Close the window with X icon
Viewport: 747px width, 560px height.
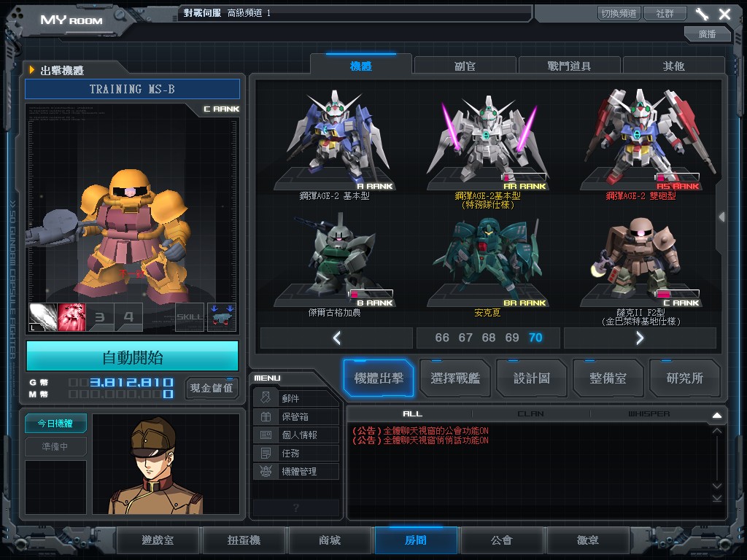pos(724,14)
